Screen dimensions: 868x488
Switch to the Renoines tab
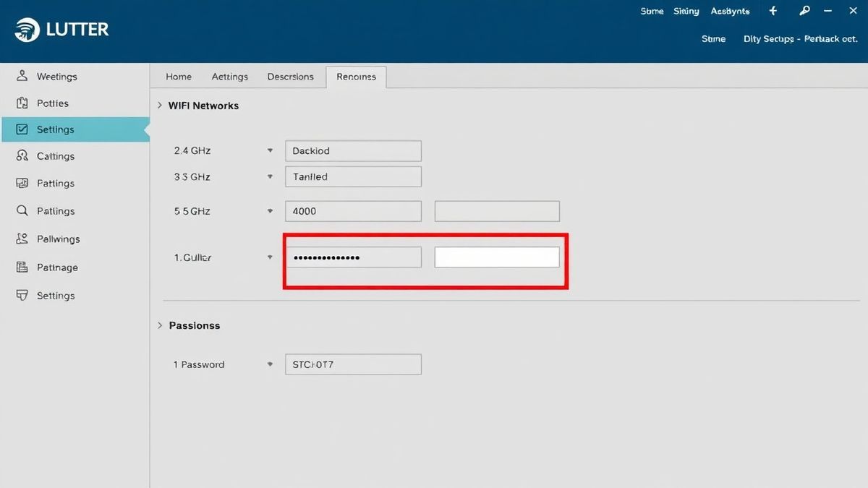point(356,77)
